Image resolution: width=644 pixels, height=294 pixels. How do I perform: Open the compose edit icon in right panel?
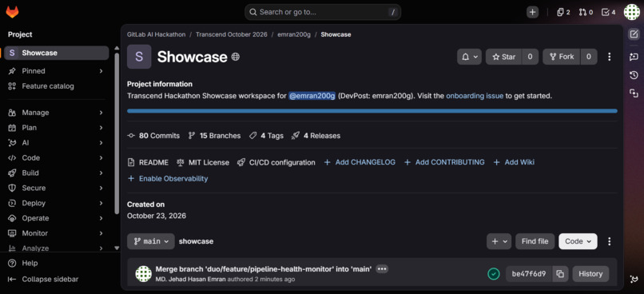[x=634, y=34]
